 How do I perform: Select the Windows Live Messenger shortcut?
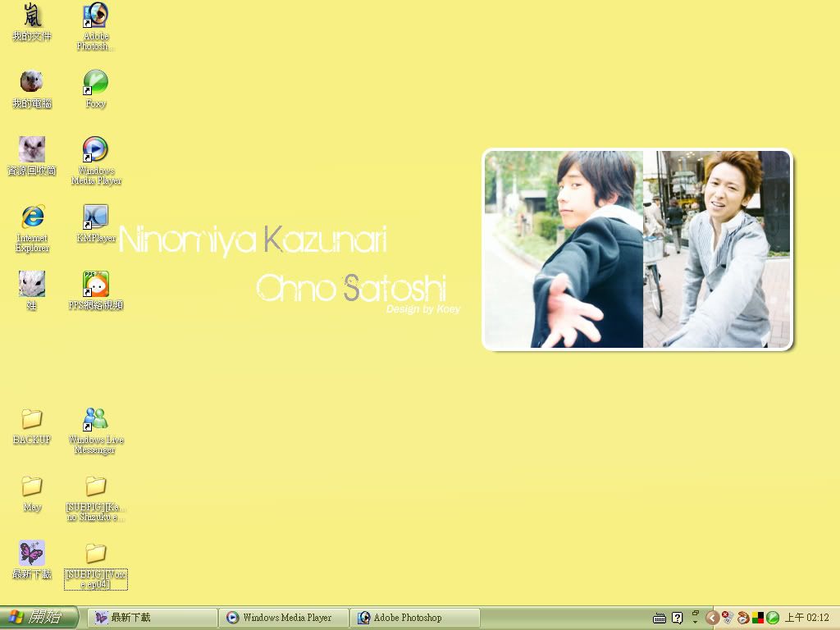96,419
